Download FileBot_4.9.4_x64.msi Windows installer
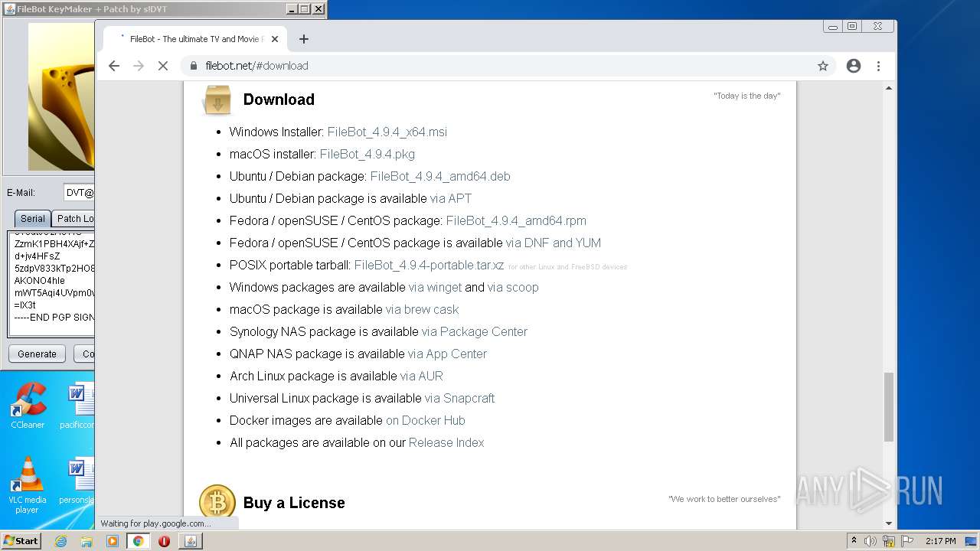Viewport: 980px width, 551px height. point(387,132)
